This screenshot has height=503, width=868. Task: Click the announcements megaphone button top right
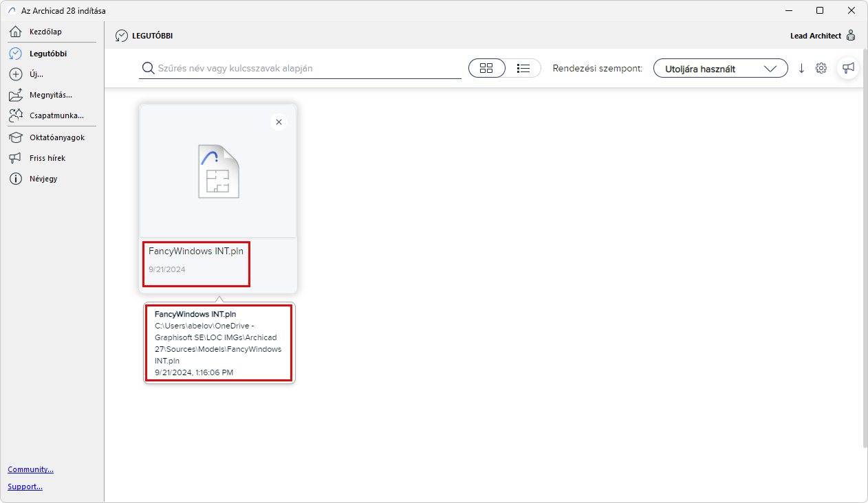[x=848, y=68]
